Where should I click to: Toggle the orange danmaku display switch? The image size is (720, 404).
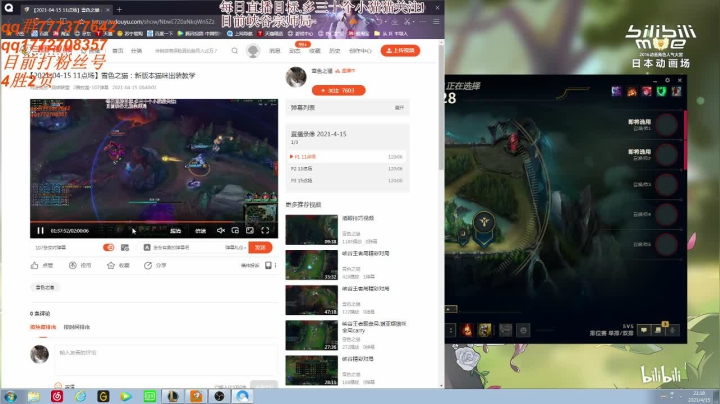[109, 247]
